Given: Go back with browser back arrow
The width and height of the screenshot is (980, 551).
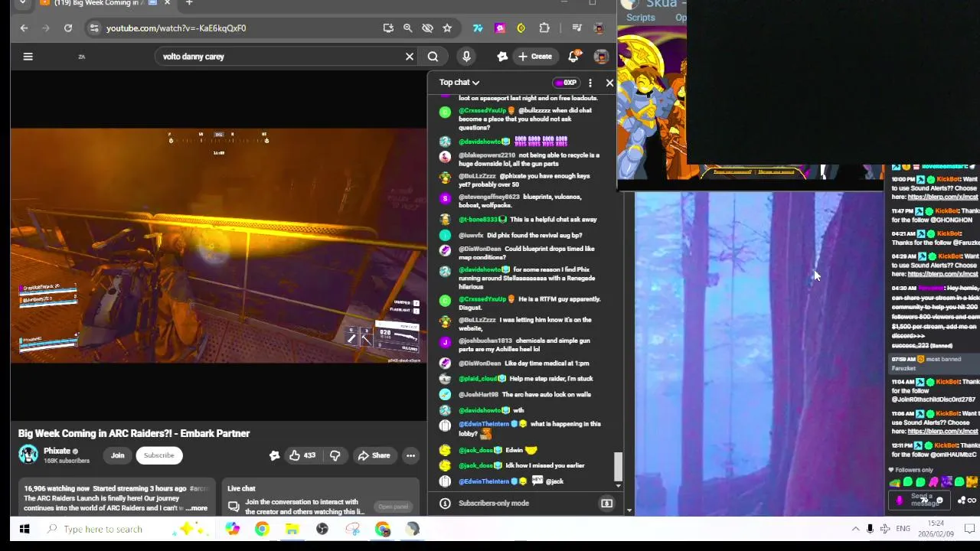Looking at the screenshot, I should (x=24, y=28).
